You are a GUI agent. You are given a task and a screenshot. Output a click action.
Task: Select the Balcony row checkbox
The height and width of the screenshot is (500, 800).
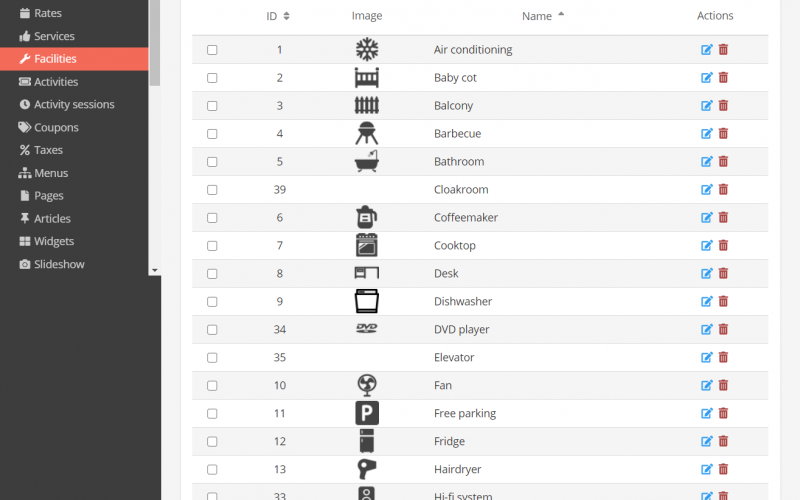(212, 106)
